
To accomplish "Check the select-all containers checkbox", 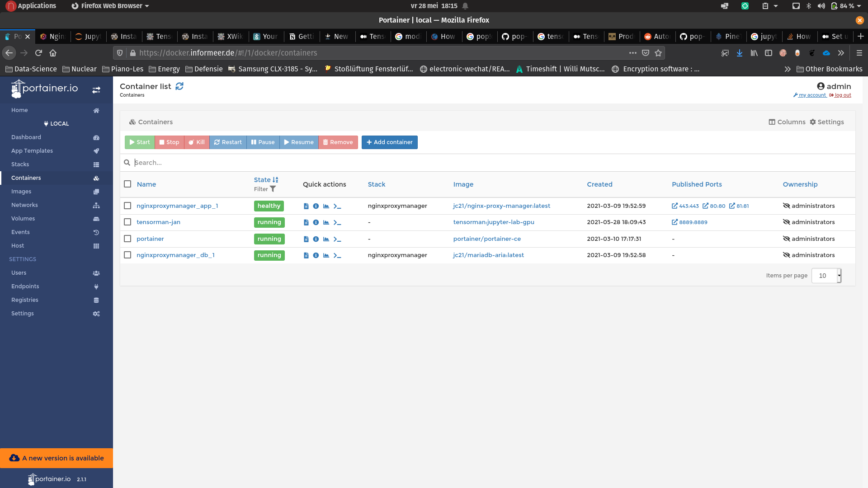I will (127, 184).
